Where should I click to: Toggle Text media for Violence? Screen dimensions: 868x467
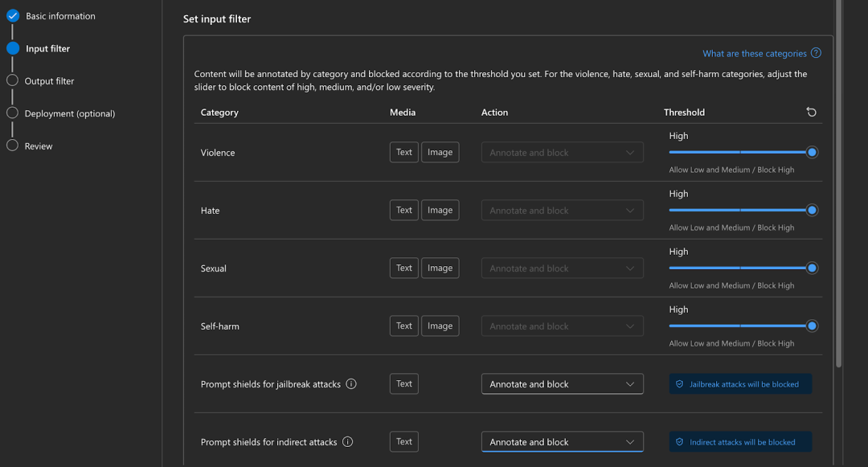point(403,152)
